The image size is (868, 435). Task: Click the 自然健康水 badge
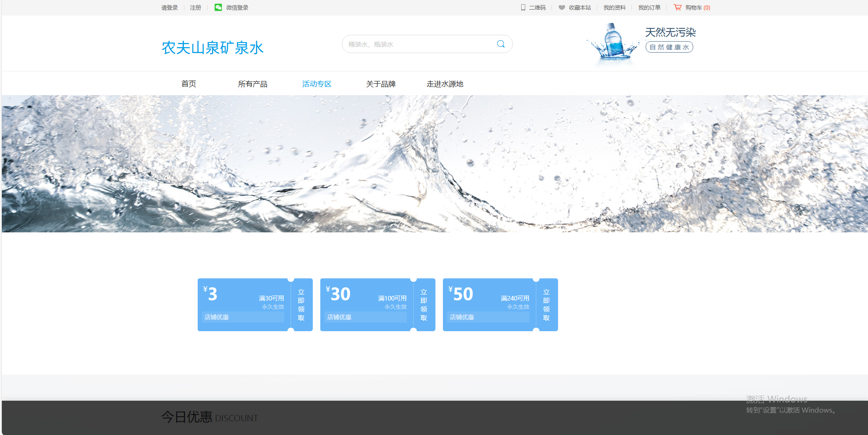(669, 47)
